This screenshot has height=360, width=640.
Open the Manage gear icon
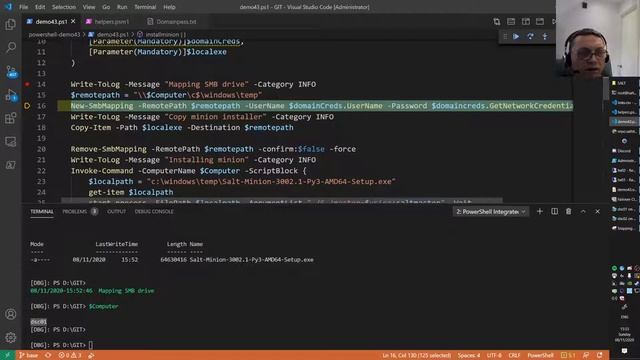(11, 338)
